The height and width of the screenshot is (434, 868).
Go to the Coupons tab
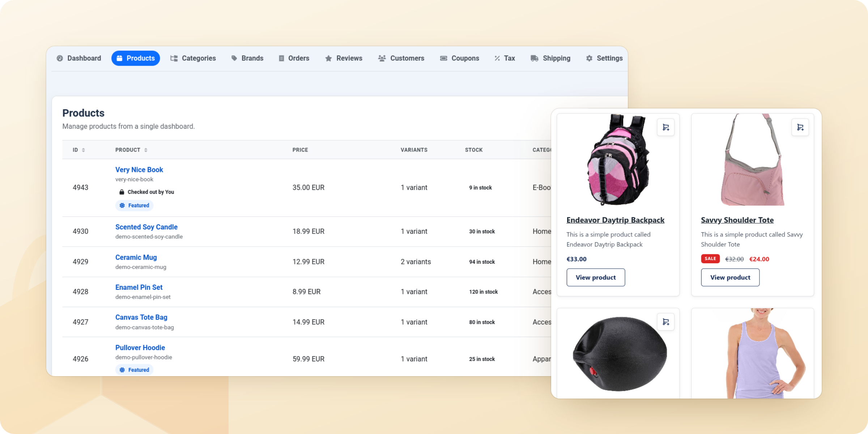point(460,58)
